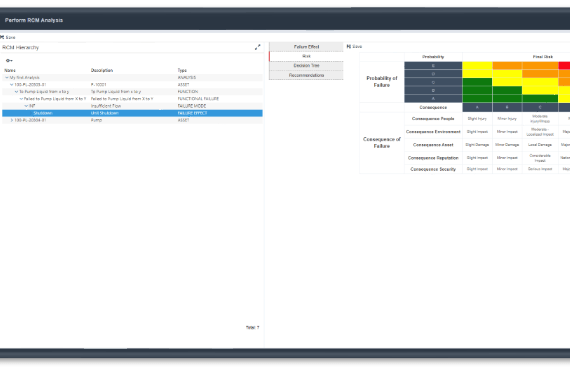570x371 pixels.
Task: Collapse the My first Analysis node
Action: click(7, 77)
